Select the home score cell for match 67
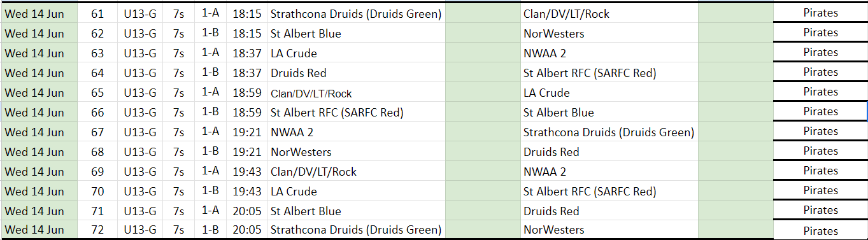The height and width of the screenshot is (240, 868). (483, 132)
